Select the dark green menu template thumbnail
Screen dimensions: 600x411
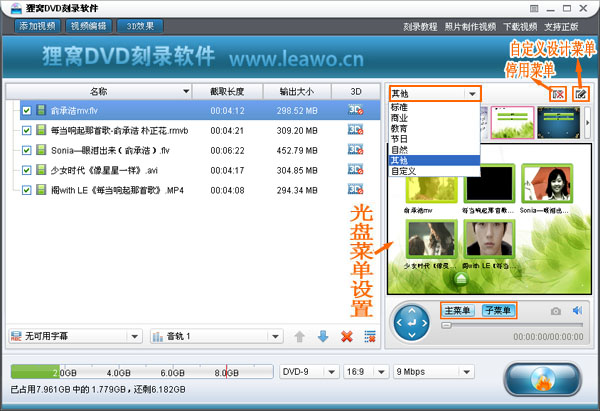(x=559, y=122)
